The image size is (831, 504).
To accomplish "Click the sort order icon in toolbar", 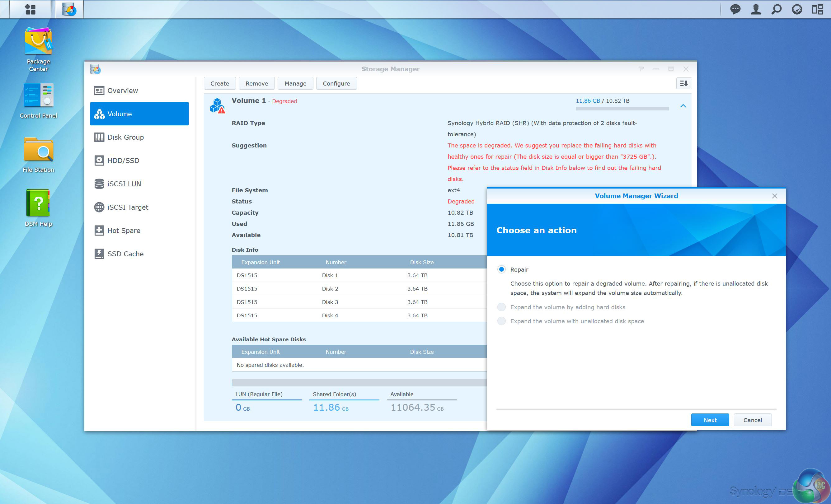I will coord(683,83).
